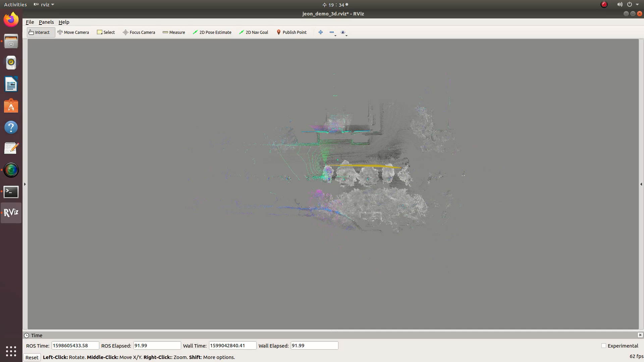Screen dimensions: 644x362
Task: Select the Interact tool
Action: tap(41, 32)
